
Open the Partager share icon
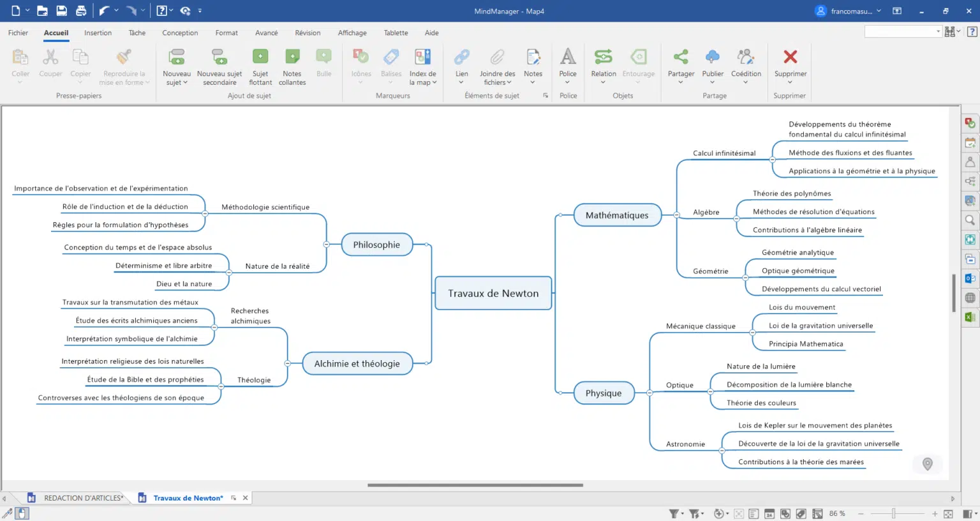click(x=681, y=57)
